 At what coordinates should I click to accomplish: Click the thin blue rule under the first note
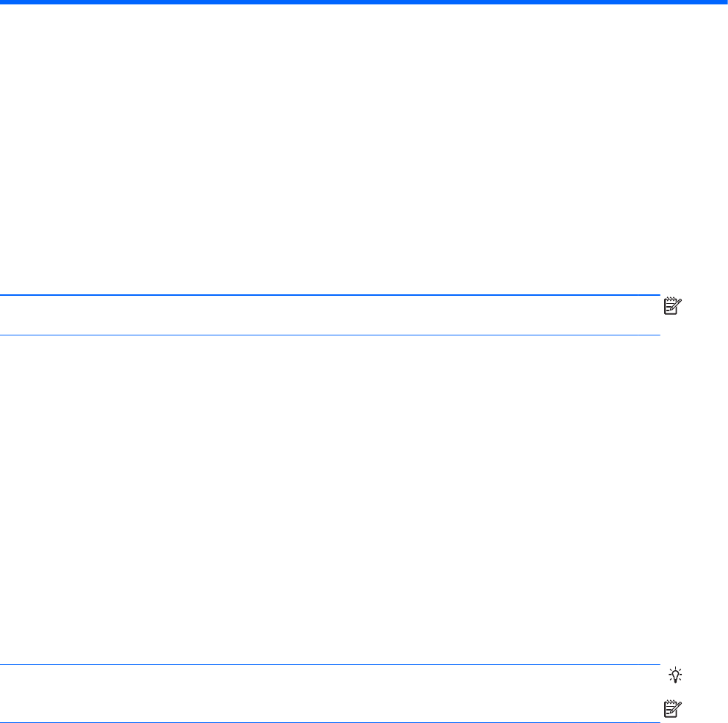coord(330,335)
